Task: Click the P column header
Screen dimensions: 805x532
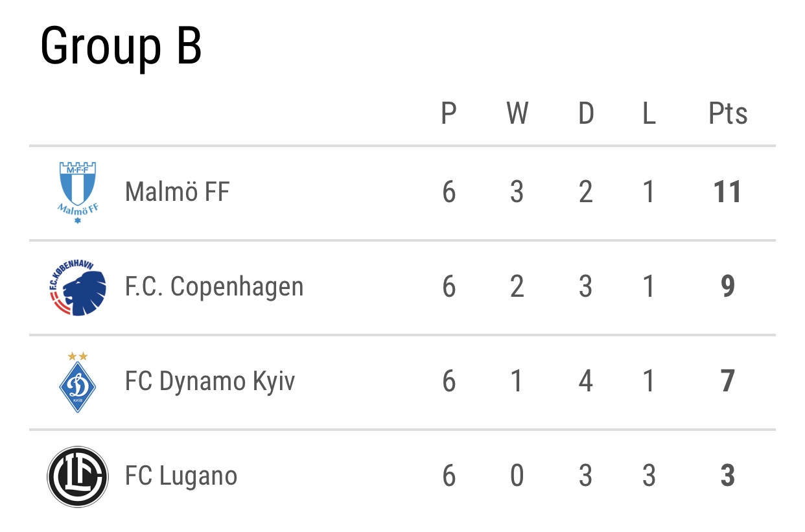Action: [449, 114]
